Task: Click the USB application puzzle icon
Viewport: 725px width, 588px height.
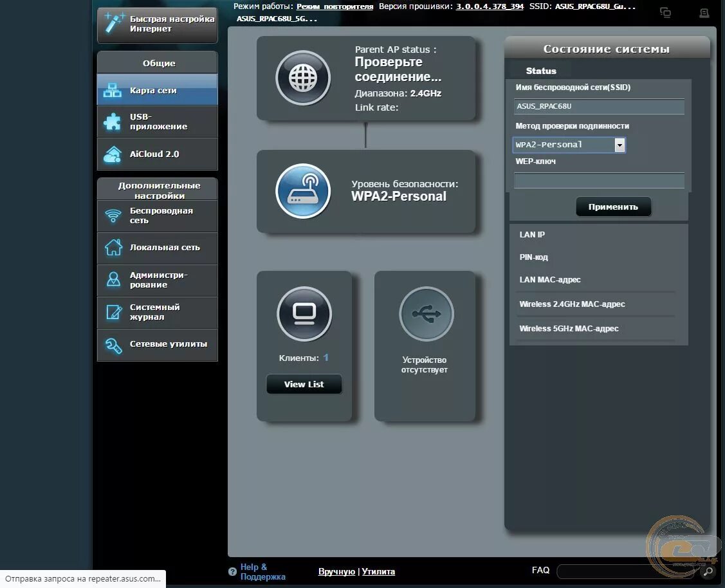Action: click(113, 122)
